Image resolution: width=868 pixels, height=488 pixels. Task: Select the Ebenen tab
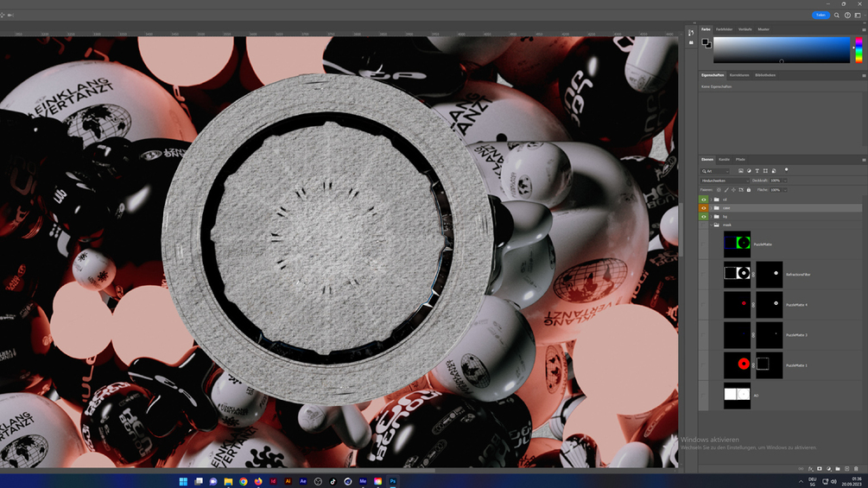click(x=706, y=159)
